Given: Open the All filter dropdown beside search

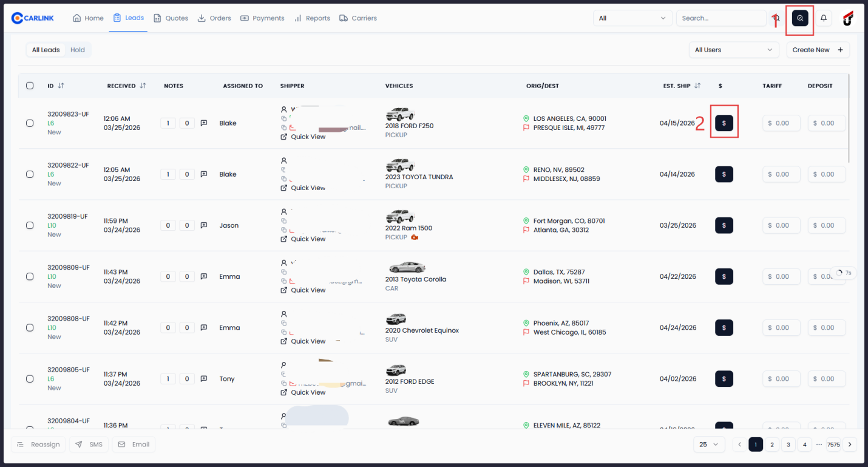Looking at the screenshot, I should pyautogui.click(x=632, y=18).
